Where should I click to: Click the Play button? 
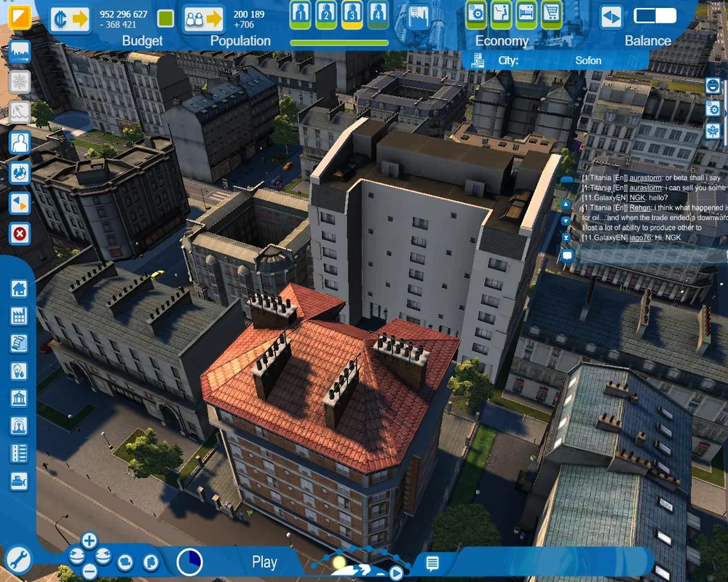click(264, 562)
